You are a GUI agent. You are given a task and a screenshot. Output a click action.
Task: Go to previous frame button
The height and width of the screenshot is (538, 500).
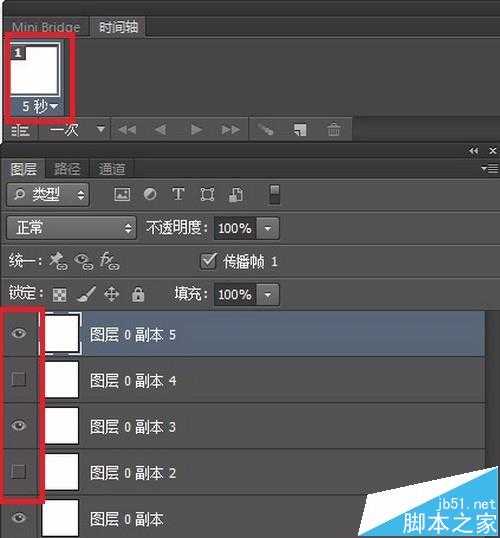click(x=160, y=130)
